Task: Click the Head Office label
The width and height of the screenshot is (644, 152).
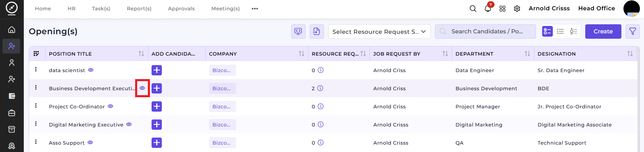Action: coord(597,9)
